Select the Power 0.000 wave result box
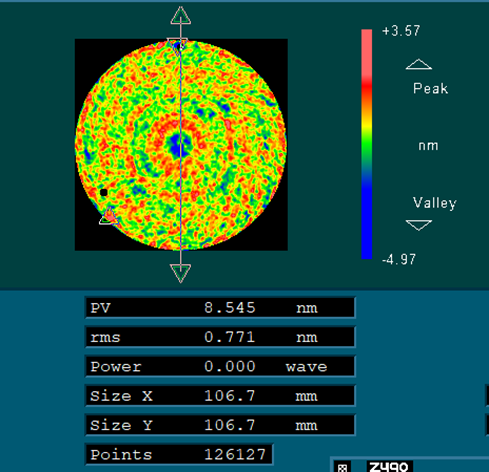The image size is (489, 472). pyautogui.click(x=220, y=366)
